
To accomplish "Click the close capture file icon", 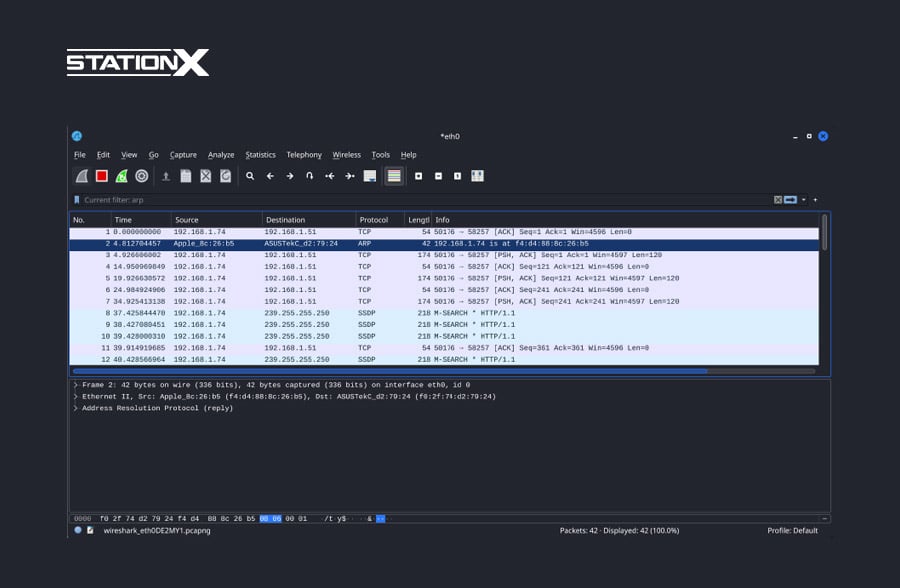I will pos(205,176).
